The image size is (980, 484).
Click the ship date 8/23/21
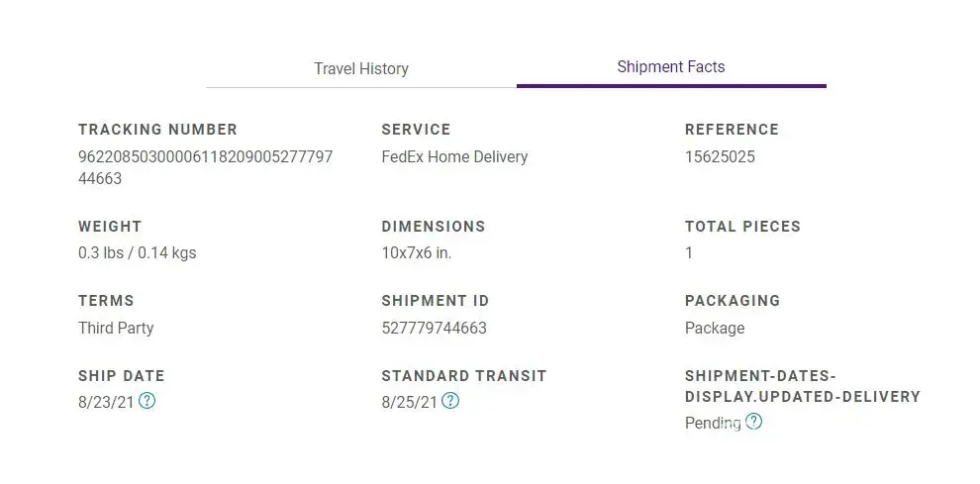click(x=106, y=402)
